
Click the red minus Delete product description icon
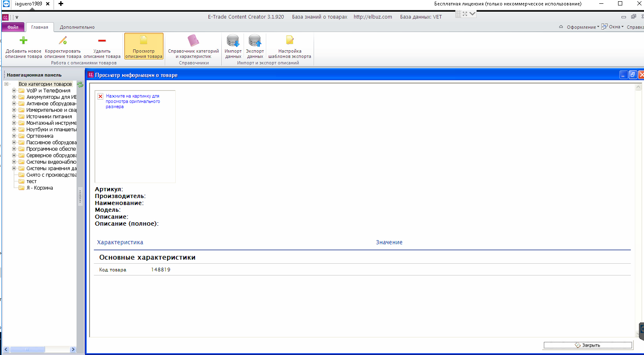102,41
